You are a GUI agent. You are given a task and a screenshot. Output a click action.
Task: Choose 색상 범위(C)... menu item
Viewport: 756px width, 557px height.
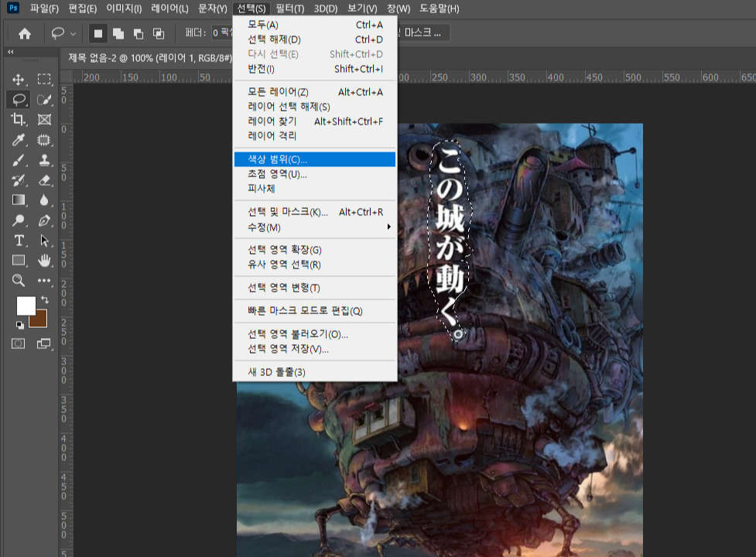click(315, 159)
